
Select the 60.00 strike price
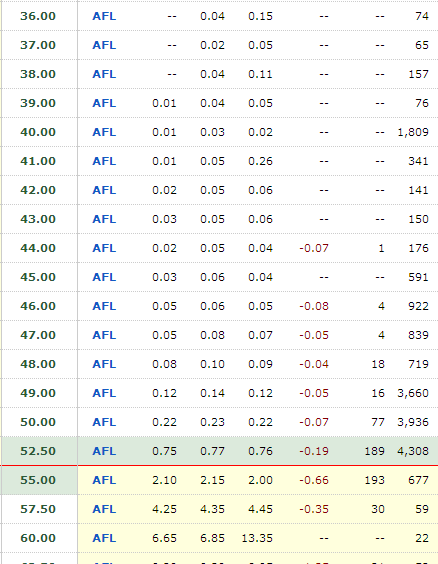[38, 538]
